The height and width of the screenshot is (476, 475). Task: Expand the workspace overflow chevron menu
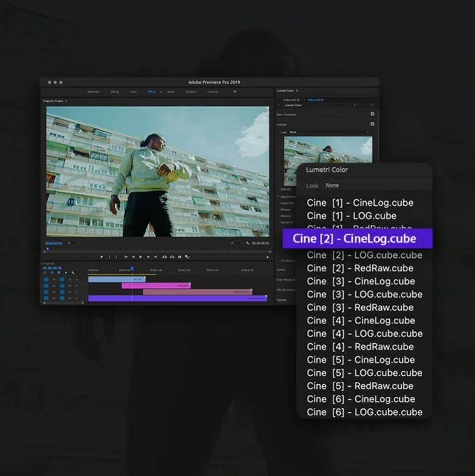(x=234, y=92)
